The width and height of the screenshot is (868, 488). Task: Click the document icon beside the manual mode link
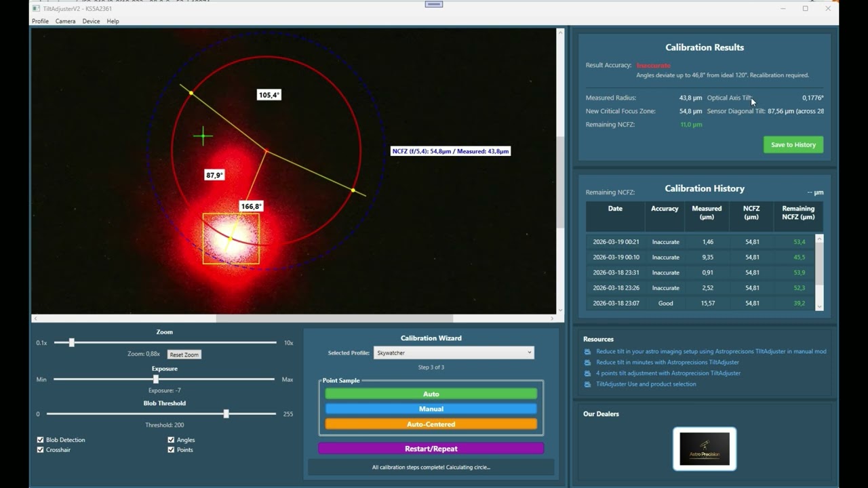pos(588,351)
